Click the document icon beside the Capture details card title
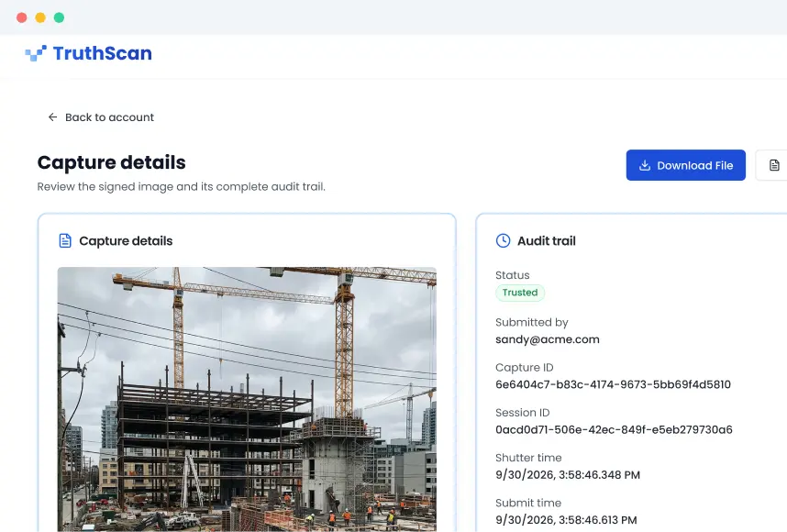 (x=65, y=241)
